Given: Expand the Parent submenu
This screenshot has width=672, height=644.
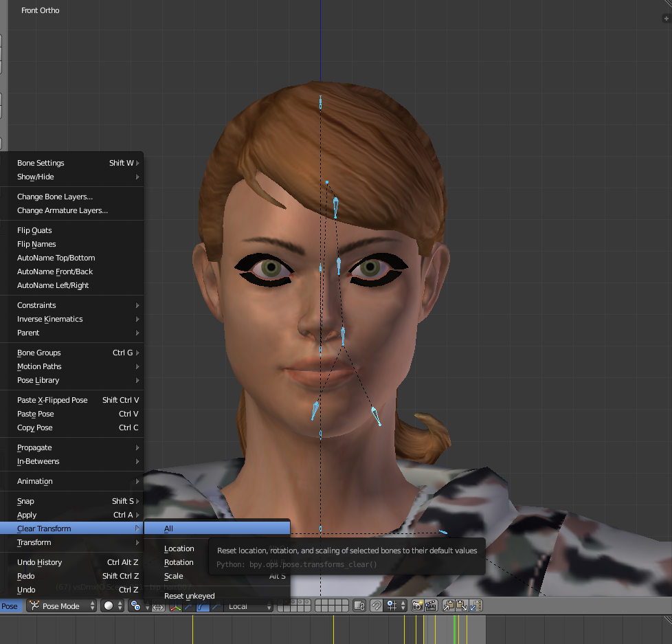Looking at the screenshot, I should point(71,333).
